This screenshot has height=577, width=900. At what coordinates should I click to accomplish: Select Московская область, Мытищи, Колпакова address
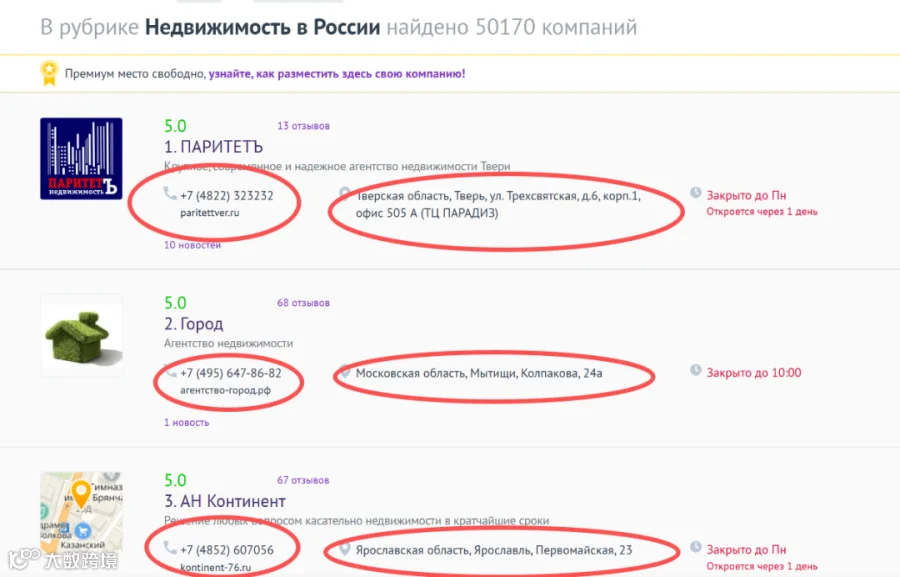click(x=479, y=373)
